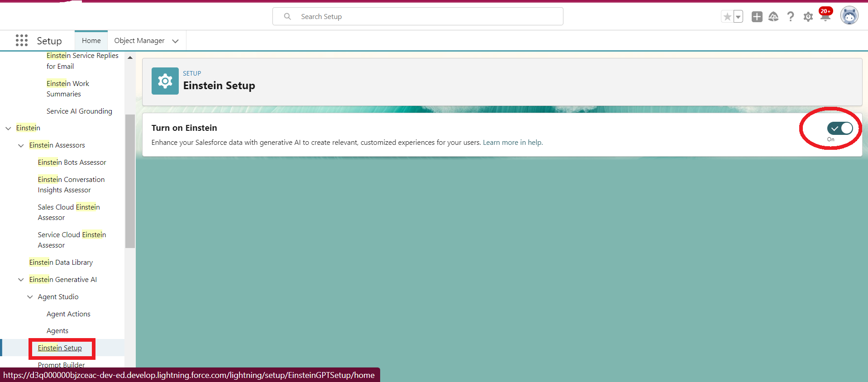Viewport: 868px width, 382px height.
Task: Select Einstein Generative AI label
Action: point(63,279)
